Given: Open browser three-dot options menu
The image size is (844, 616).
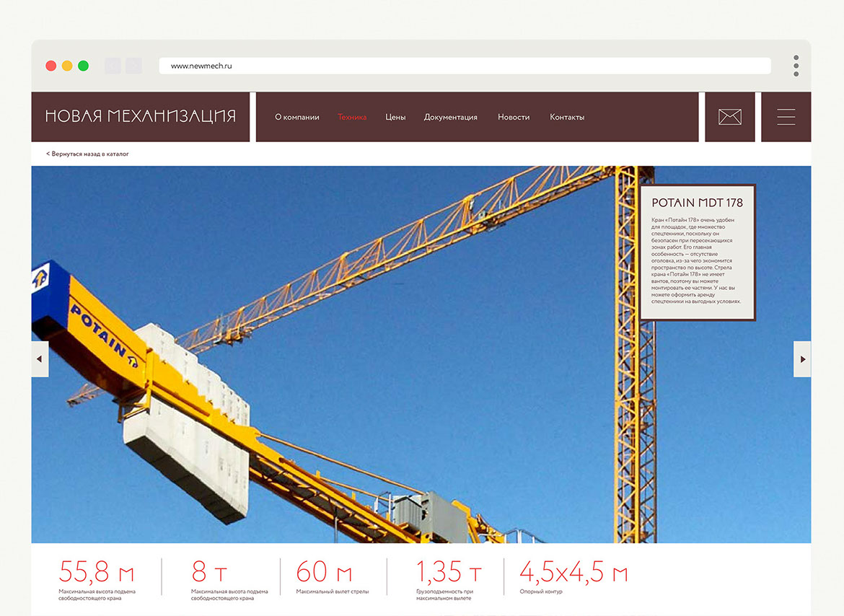Looking at the screenshot, I should (796, 66).
